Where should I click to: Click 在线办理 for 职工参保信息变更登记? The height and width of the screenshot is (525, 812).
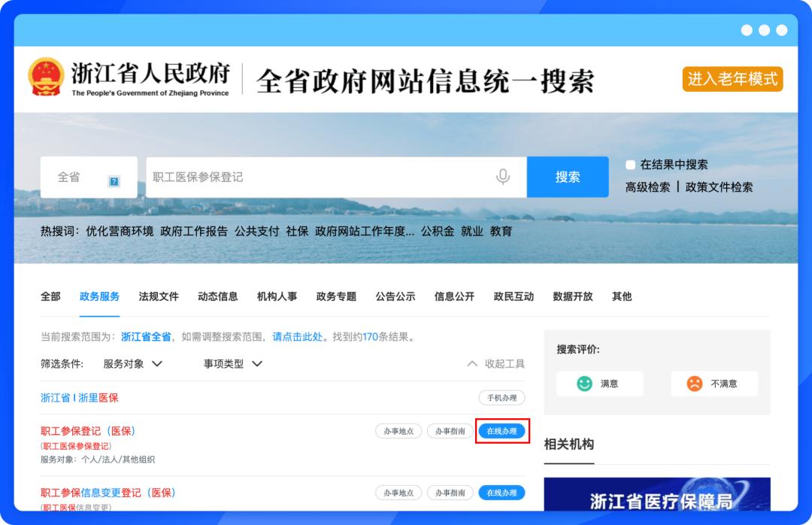(x=501, y=493)
